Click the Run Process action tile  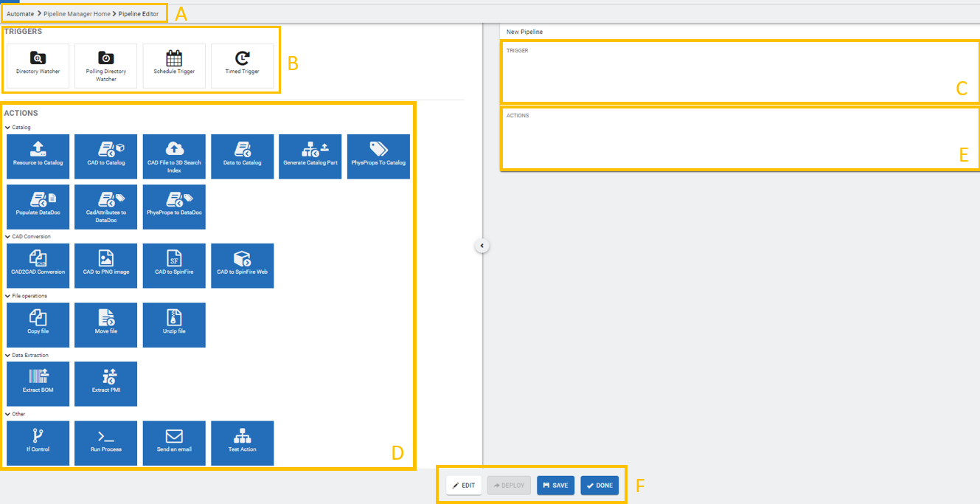106,443
